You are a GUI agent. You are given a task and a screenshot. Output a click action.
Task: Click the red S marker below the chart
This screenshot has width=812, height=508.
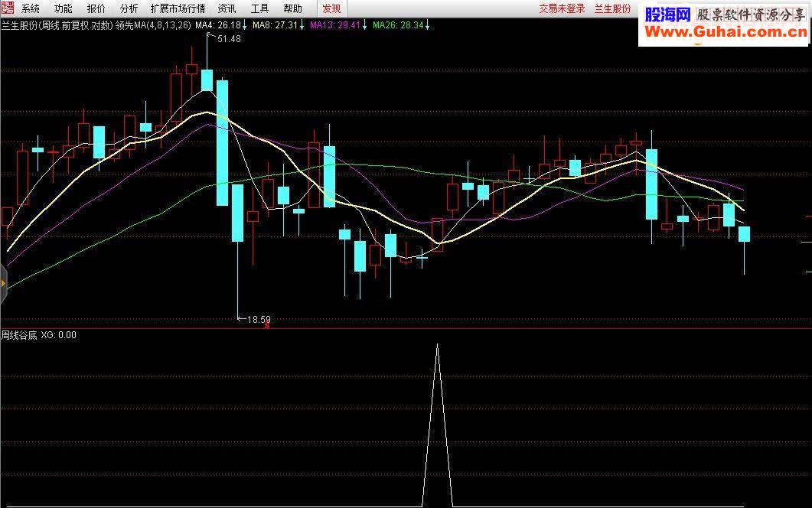coord(266,325)
